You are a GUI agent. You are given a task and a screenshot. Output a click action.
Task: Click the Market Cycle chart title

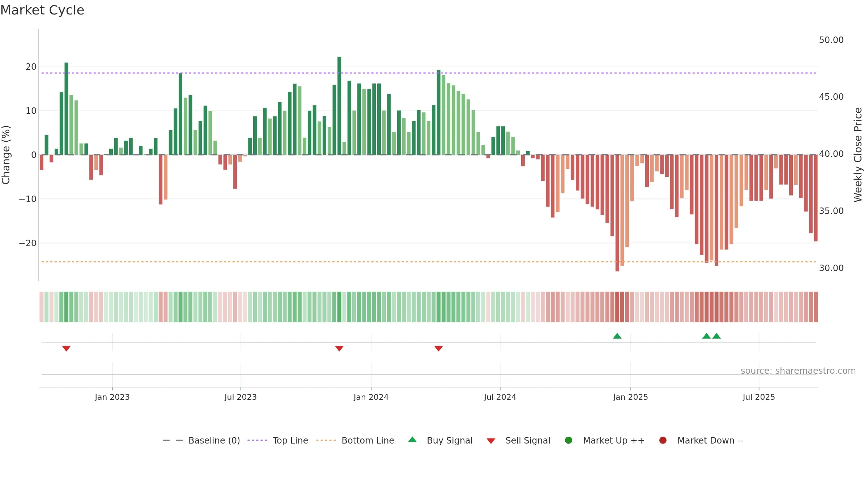coord(42,10)
